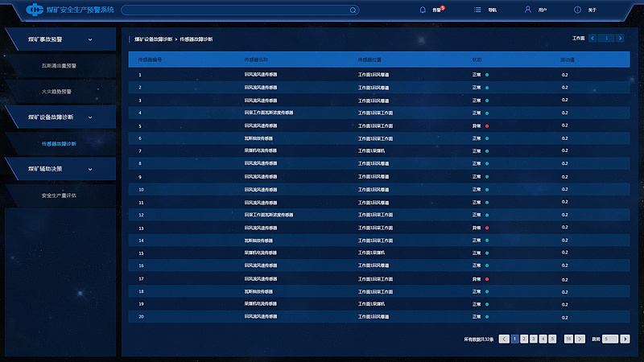Click the 煤矿设备故障诊断 breadcrumb link

154,39
